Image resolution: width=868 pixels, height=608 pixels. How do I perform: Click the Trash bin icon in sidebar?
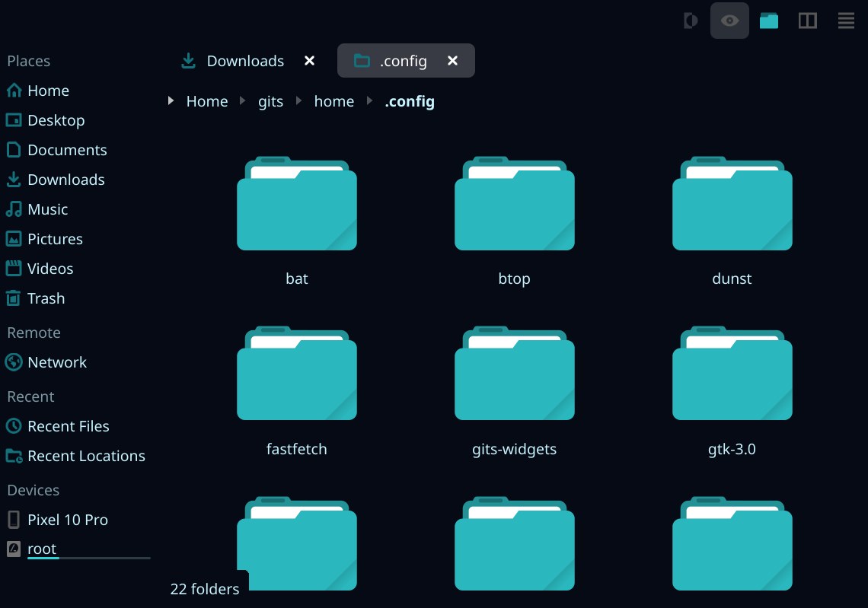pyautogui.click(x=14, y=298)
